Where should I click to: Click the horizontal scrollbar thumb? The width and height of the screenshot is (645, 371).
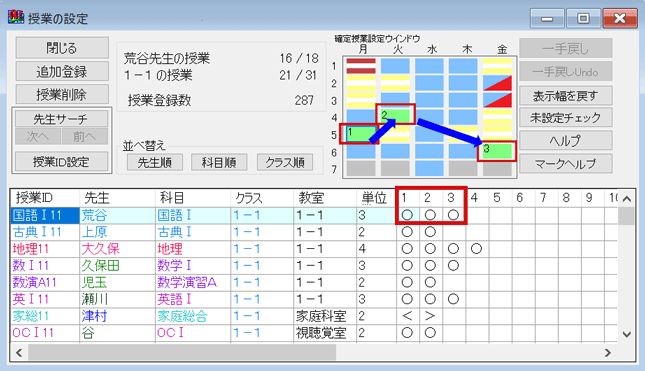(182, 352)
